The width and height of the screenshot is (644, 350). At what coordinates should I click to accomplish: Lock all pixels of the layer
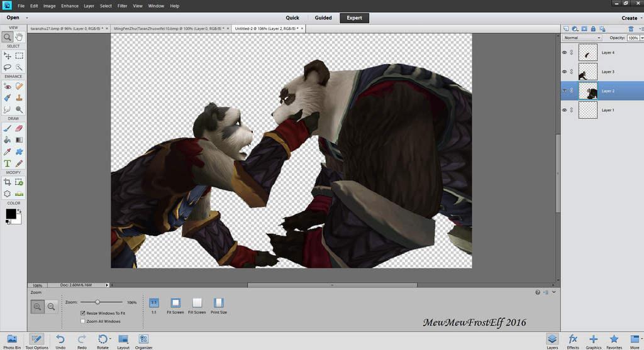click(x=593, y=29)
